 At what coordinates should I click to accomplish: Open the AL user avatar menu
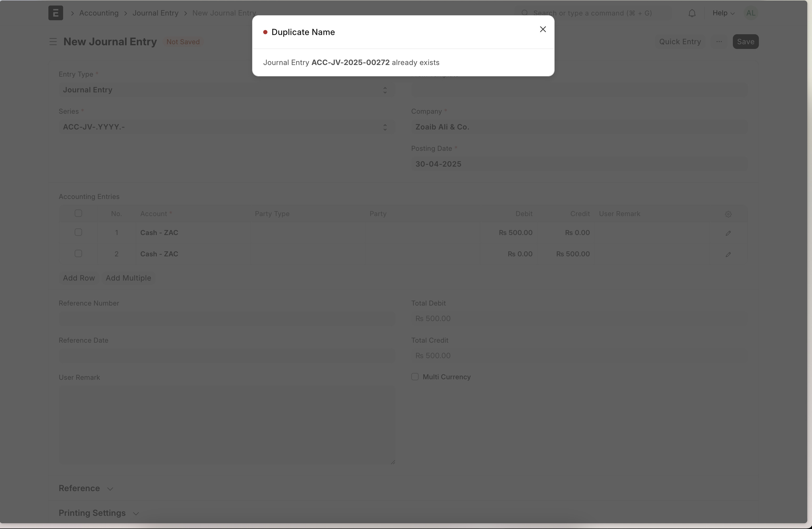(750, 13)
